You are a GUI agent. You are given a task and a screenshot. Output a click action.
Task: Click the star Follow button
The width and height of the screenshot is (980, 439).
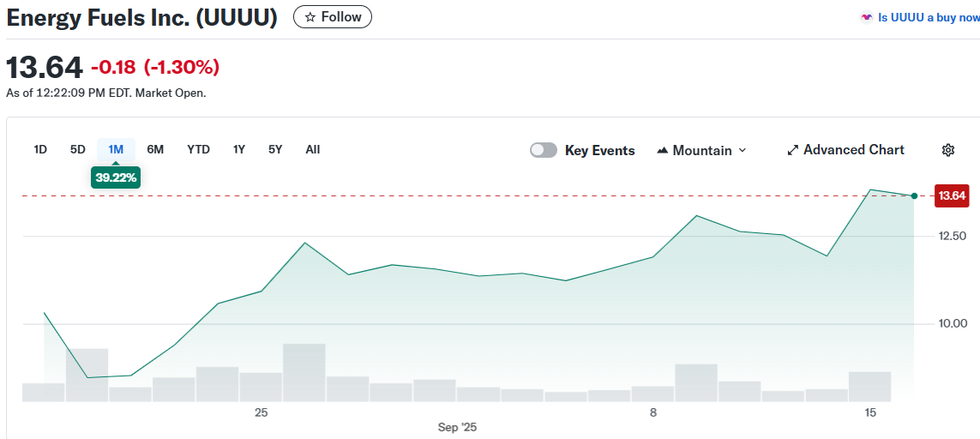(333, 17)
